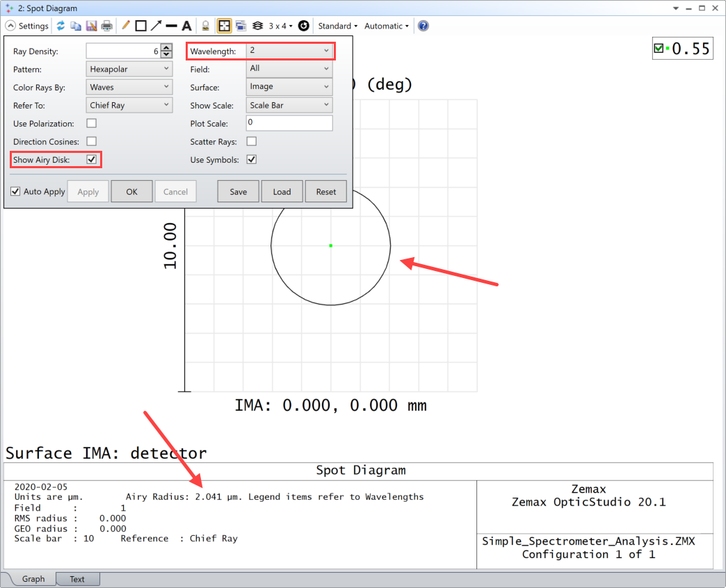Activate the Arrow annotation tool
Viewport: 726px width, 588px height.
[155, 26]
